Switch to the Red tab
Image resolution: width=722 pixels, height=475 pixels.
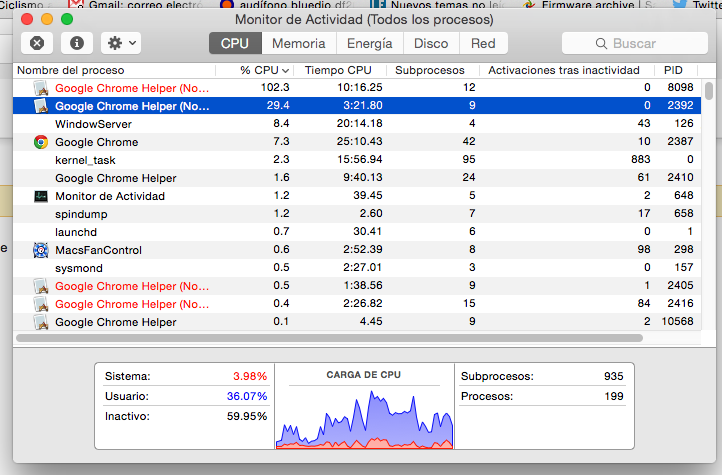point(483,43)
